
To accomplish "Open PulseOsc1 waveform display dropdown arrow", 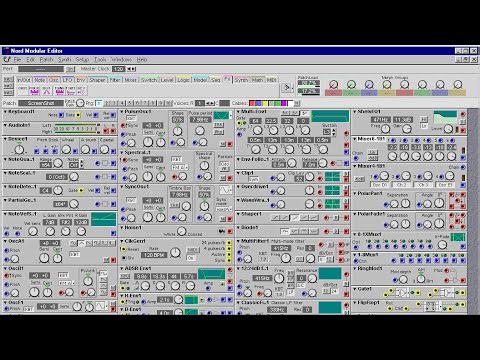I will pyautogui.click(x=230, y=115).
